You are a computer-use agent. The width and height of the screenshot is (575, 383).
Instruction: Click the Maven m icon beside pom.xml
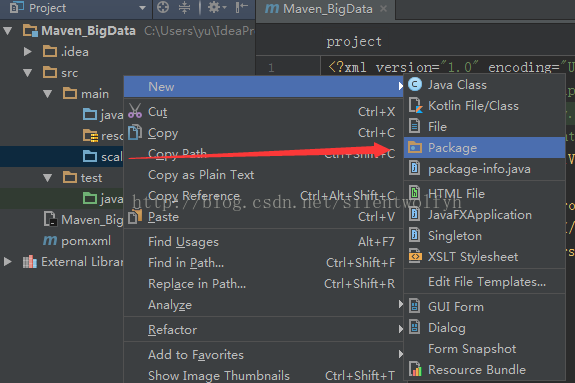point(50,241)
